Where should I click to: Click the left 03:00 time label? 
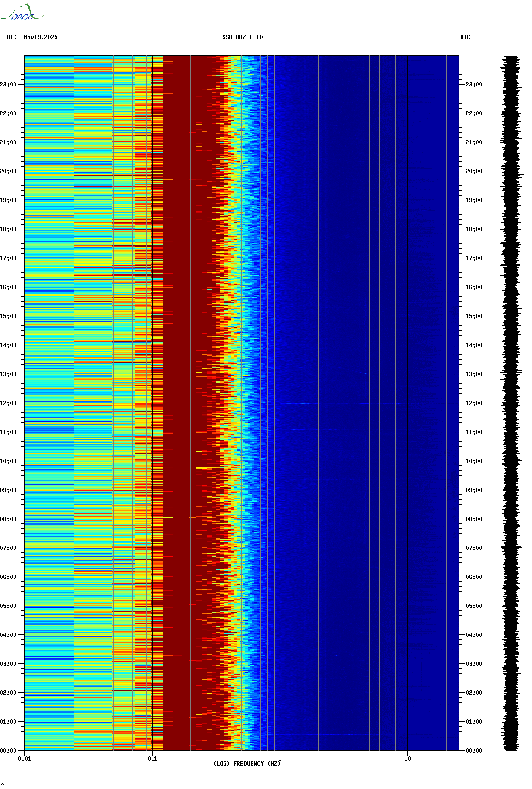[x=8, y=664]
